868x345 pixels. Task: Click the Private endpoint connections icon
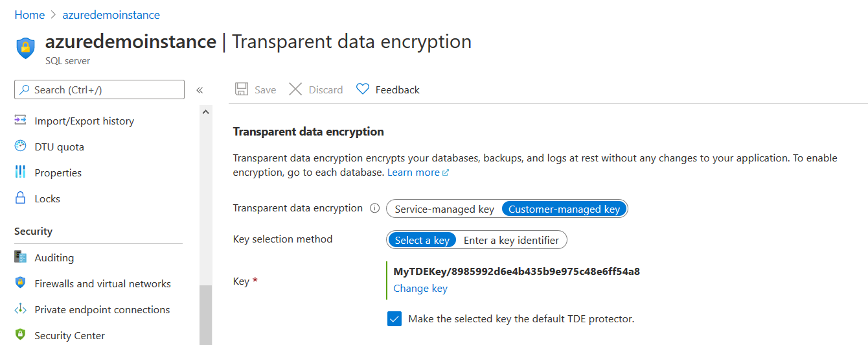point(21,309)
